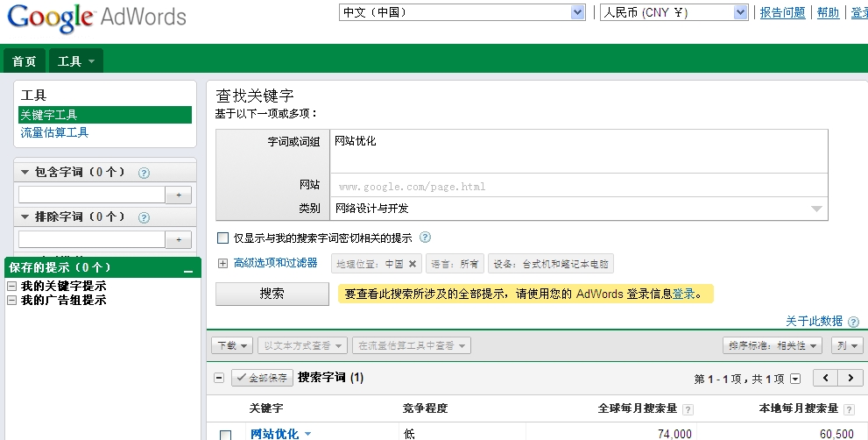
Task: Minimize the 保存的提示 panel
Action: pyautogui.click(x=188, y=271)
